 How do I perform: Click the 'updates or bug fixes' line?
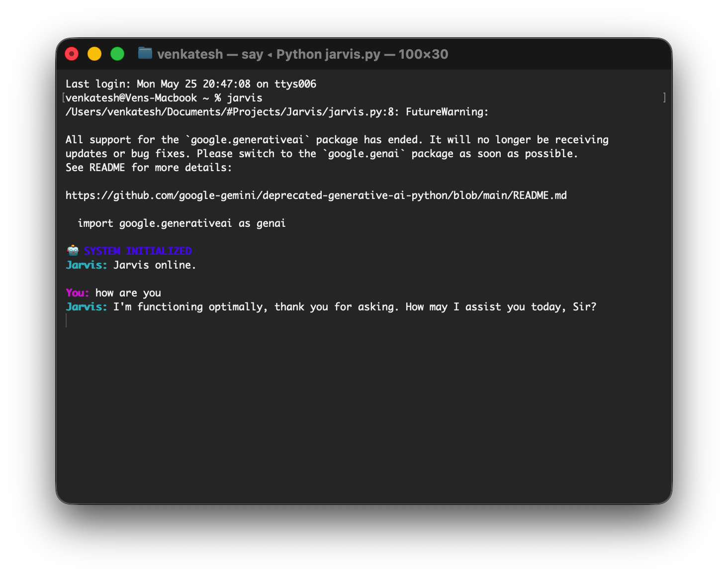click(322, 154)
